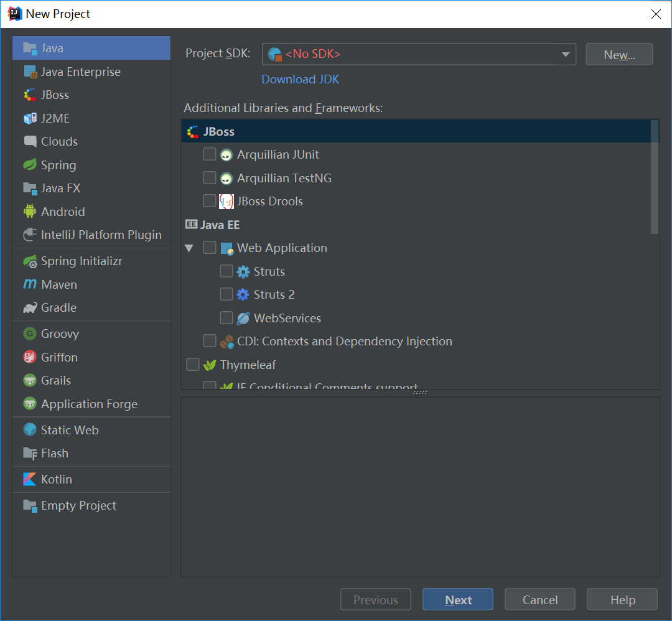The width and height of the screenshot is (672, 621).
Task: Click the Kotlin K icon
Action: [x=30, y=479]
